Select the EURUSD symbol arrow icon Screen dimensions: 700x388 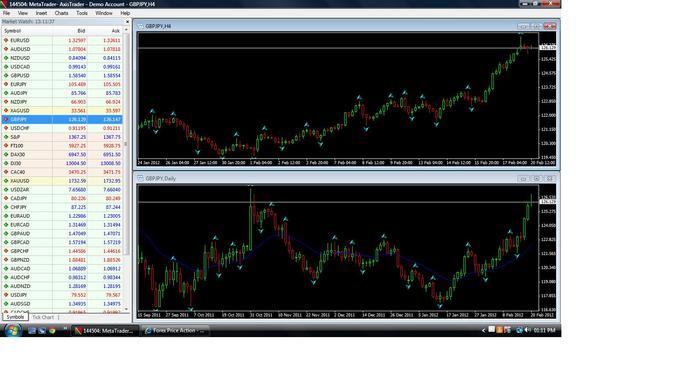tap(6, 40)
